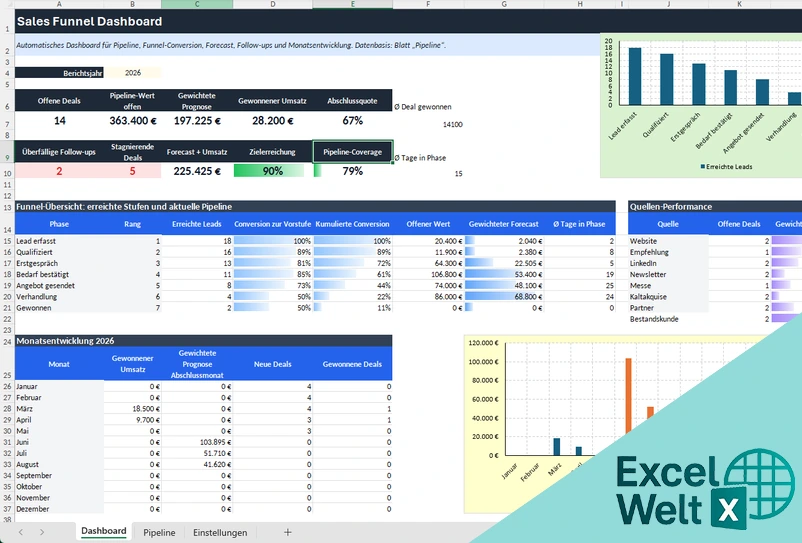Click the Offene Deals value 14

point(59,121)
